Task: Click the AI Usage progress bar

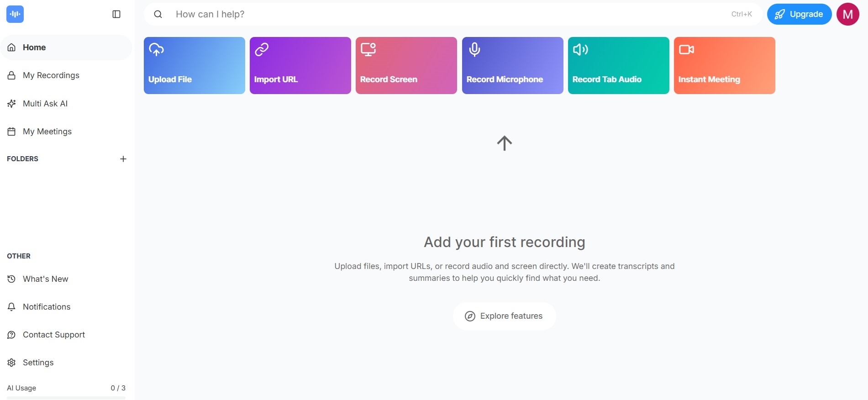Action: pos(66,398)
